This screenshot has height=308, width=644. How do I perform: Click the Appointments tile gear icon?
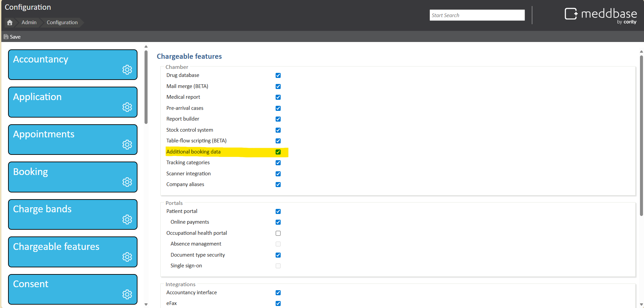pyautogui.click(x=127, y=144)
